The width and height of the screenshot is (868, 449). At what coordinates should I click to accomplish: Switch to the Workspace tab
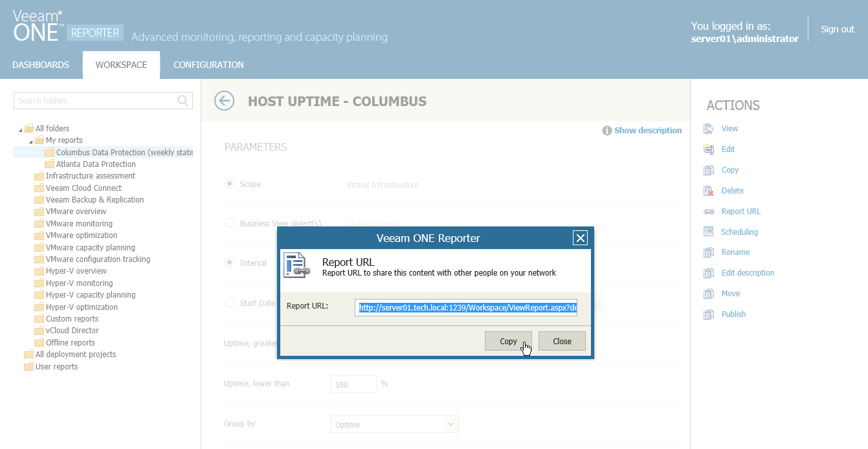121,65
